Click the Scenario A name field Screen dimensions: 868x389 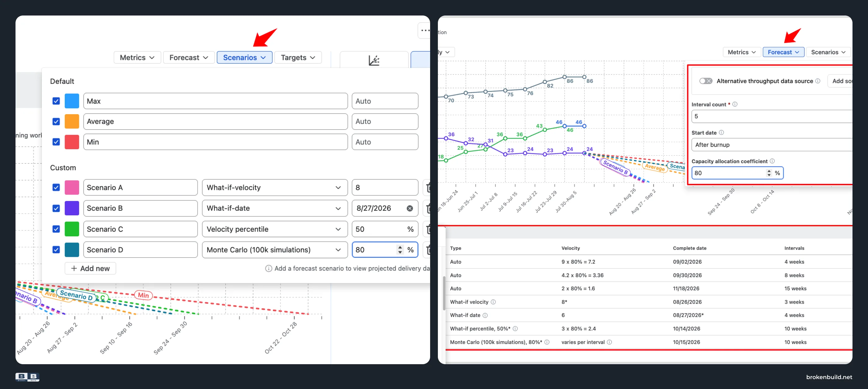point(140,187)
